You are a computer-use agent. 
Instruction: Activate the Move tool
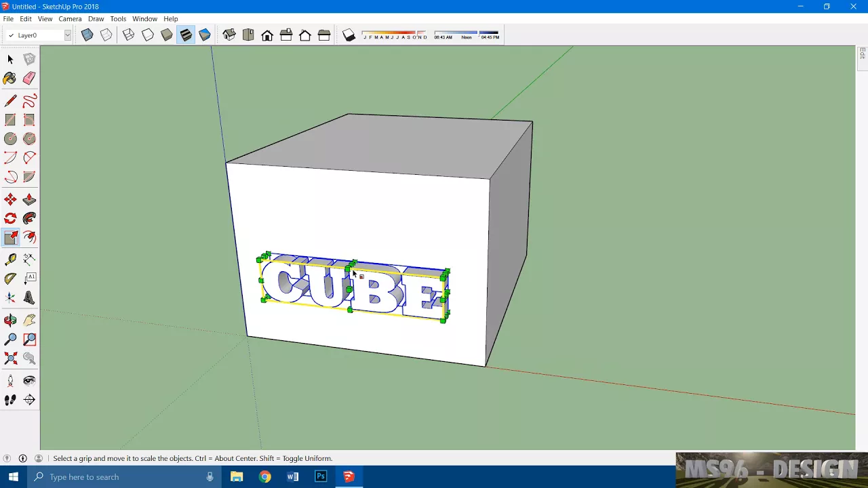click(x=10, y=199)
